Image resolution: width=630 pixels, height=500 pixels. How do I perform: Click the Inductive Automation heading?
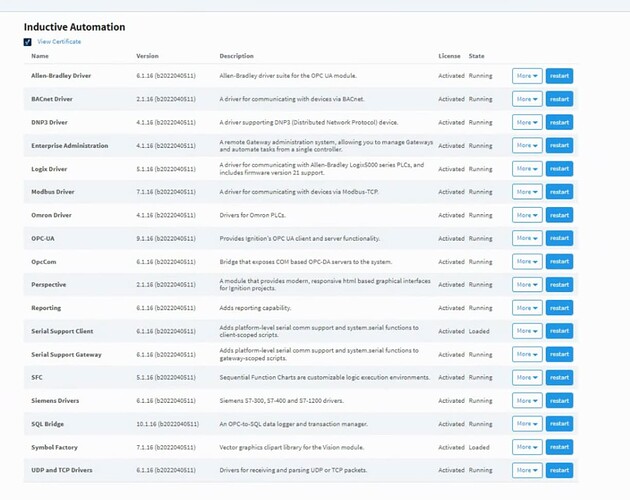click(74, 27)
